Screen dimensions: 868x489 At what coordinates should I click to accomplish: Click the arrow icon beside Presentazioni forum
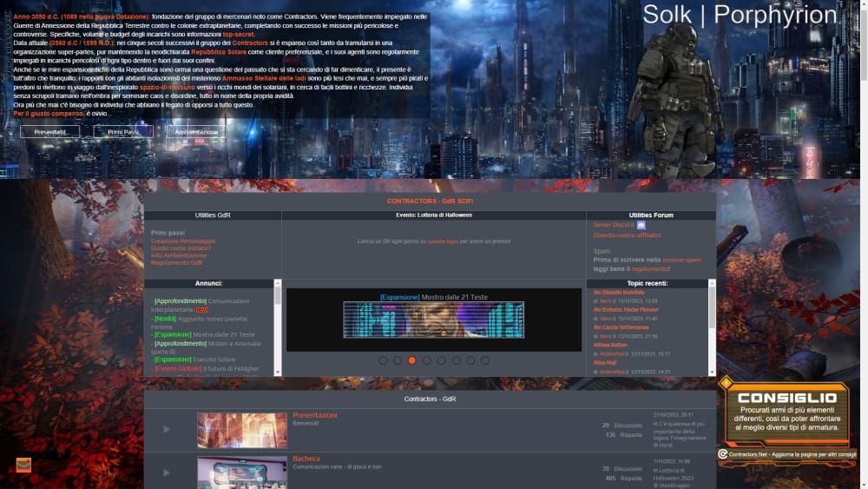click(x=167, y=429)
